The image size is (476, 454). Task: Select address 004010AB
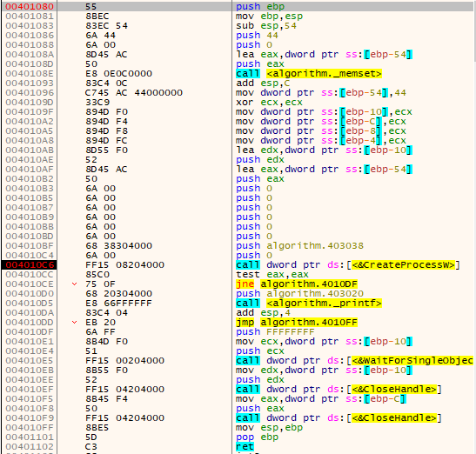(x=30, y=150)
